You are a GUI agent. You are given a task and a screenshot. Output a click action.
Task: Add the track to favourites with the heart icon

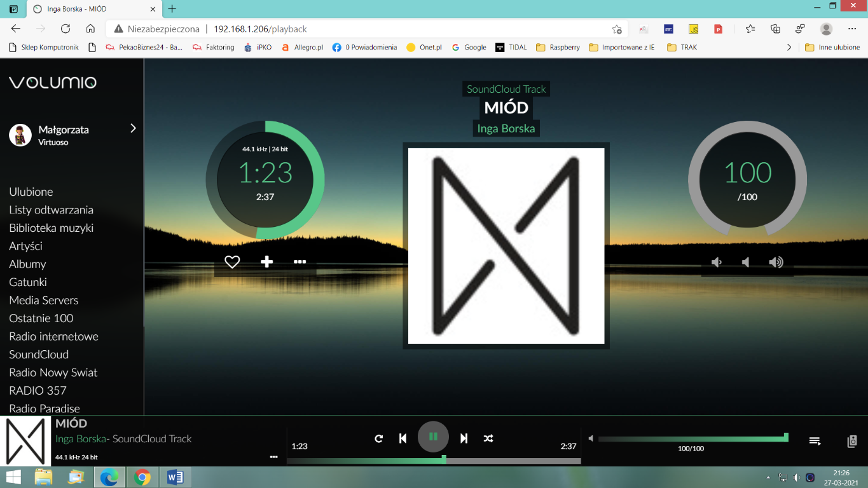pyautogui.click(x=232, y=262)
